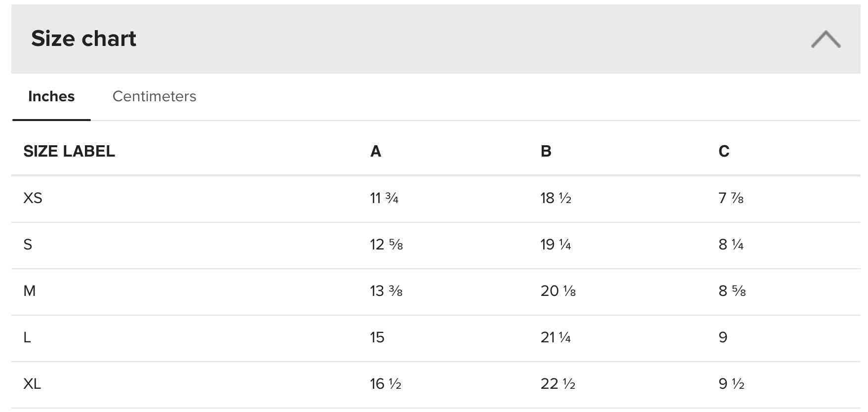Click the Size chart header title

[83, 39]
